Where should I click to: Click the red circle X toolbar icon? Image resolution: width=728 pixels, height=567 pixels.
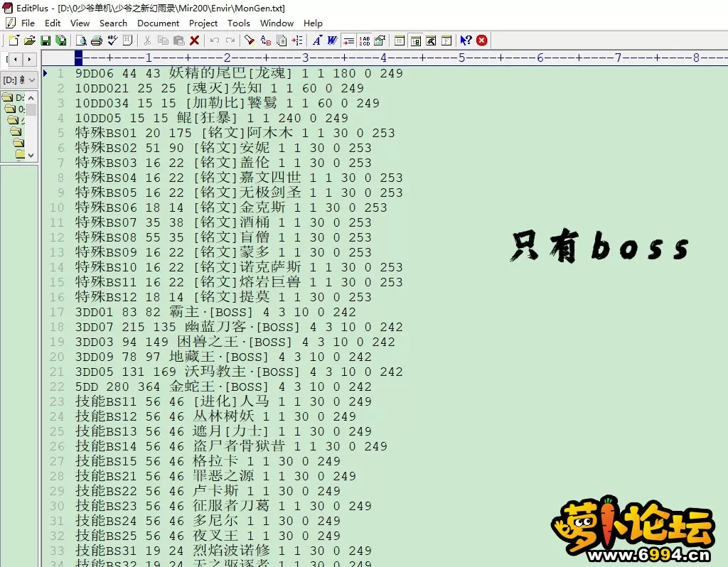pos(482,40)
